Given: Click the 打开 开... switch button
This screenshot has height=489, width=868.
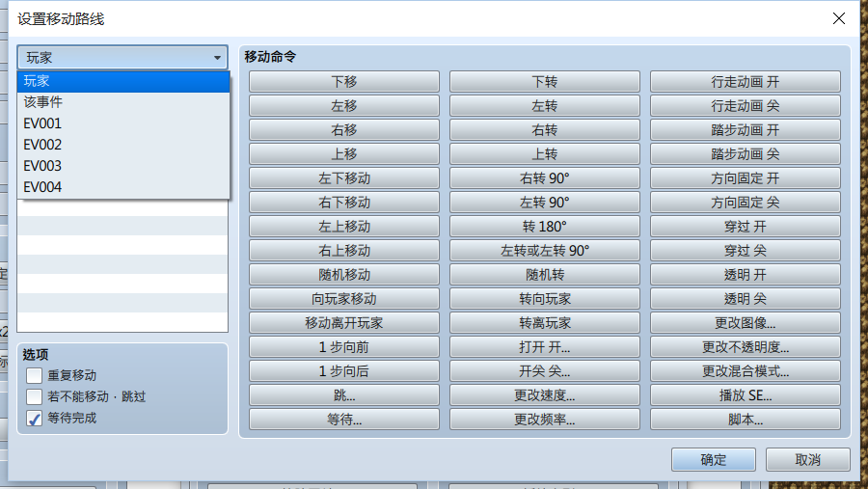Looking at the screenshot, I should tap(545, 346).
